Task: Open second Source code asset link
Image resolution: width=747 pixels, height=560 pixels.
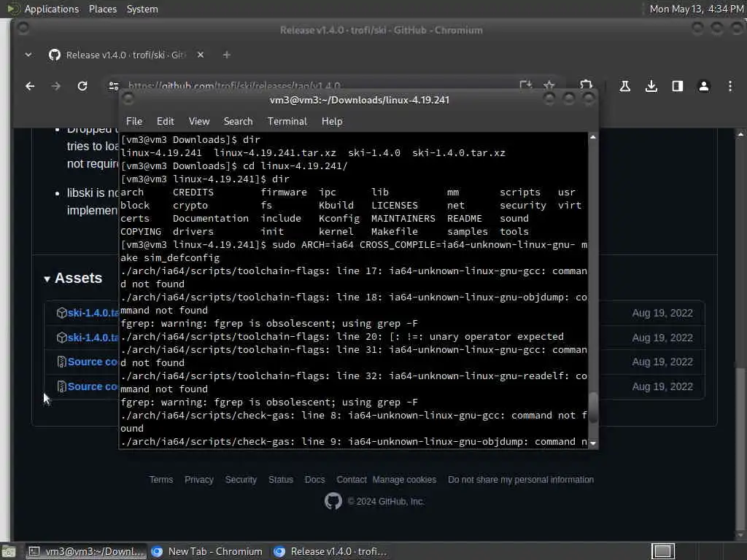Action: (x=93, y=386)
